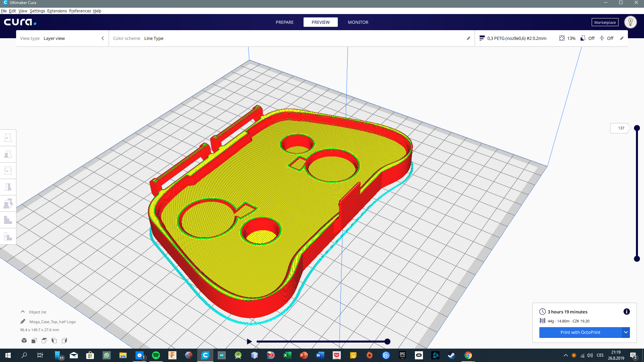
Task: Switch to top view camera icon
Action: point(44,341)
